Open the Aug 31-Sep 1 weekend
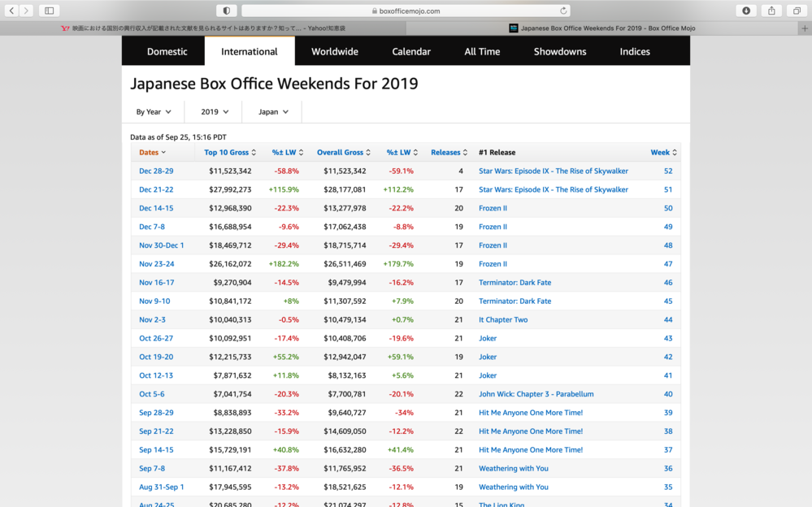Screen dimensions: 812x507 tap(161, 487)
